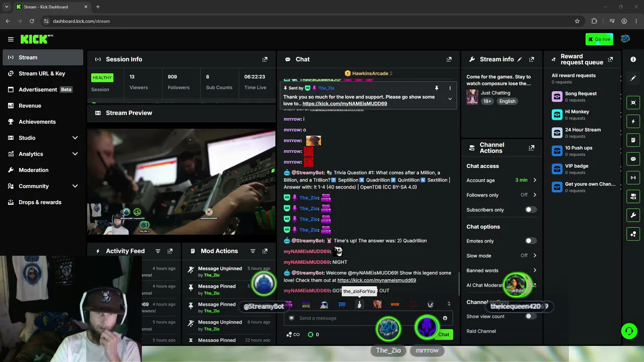Pop out the Activity Feed panel
The image size is (644, 362).
tap(170, 251)
